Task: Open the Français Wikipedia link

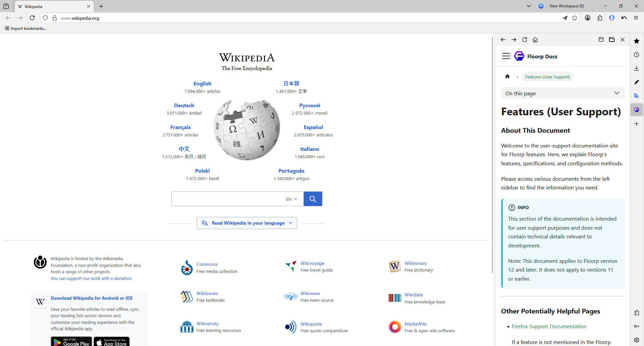Action: tap(180, 127)
